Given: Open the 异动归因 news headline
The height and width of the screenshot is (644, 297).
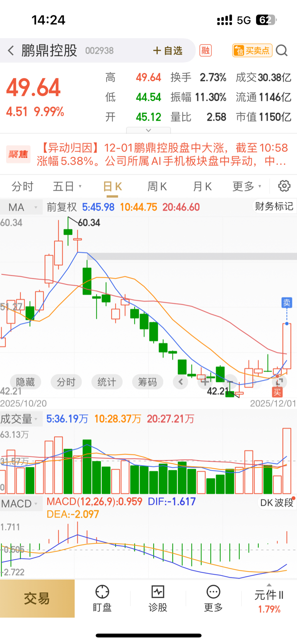Looking at the screenshot, I should click(x=162, y=154).
